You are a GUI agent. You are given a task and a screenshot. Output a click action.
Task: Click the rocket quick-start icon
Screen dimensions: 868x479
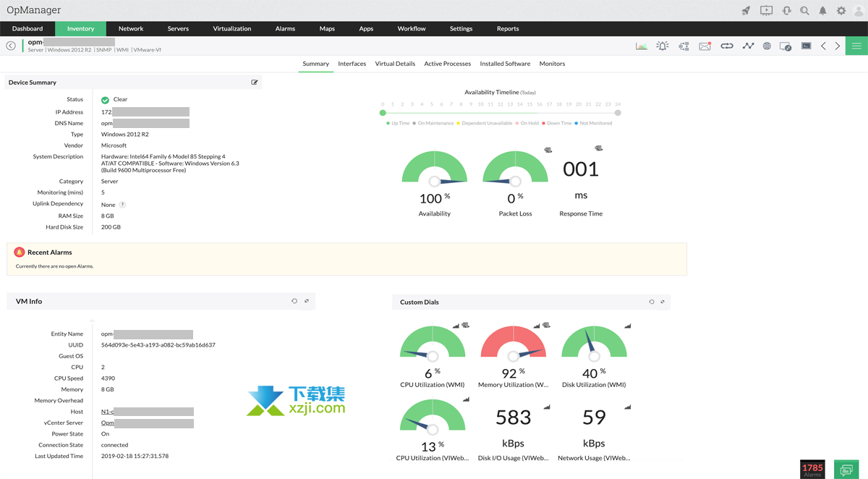click(x=746, y=11)
